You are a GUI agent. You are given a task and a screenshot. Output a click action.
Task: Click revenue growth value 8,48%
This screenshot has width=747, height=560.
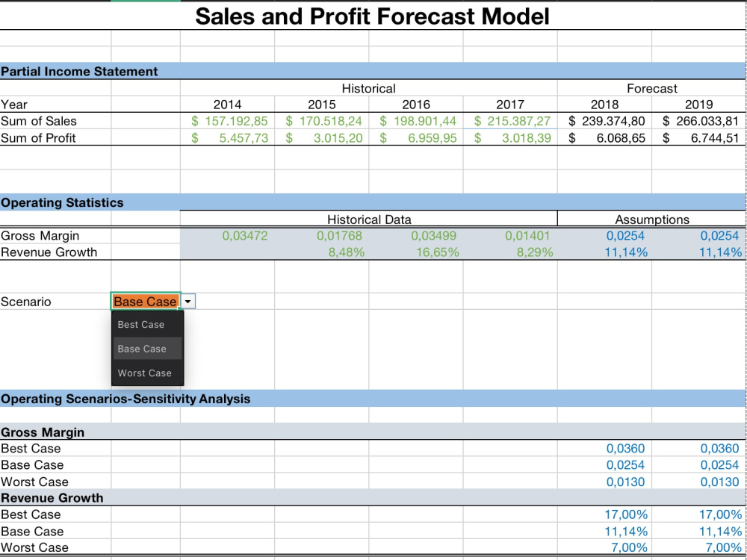[347, 252]
